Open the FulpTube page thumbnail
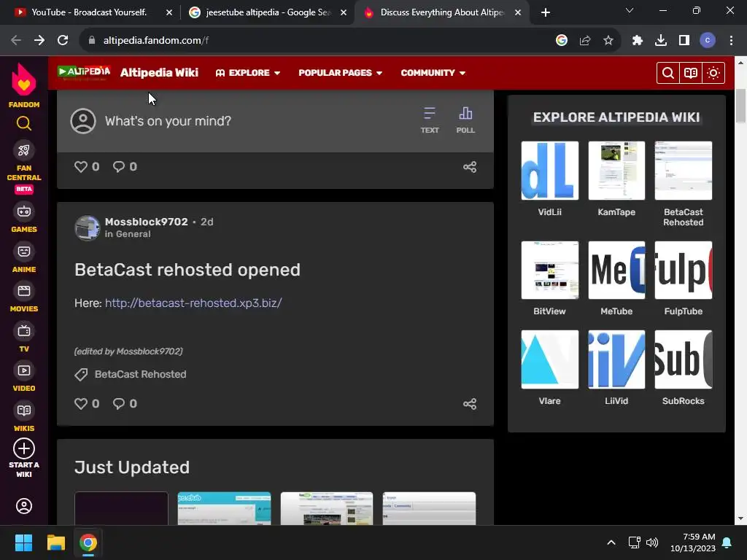The width and height of the screenshot is (747, 560). (683, 270)
